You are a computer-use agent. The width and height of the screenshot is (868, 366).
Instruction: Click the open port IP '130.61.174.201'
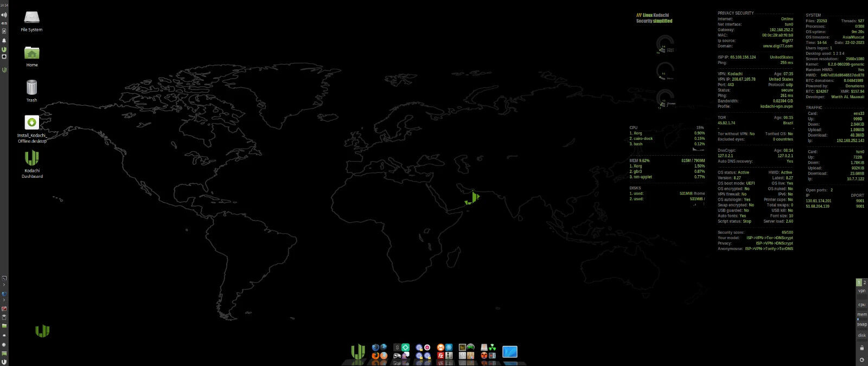pos(818,201)
